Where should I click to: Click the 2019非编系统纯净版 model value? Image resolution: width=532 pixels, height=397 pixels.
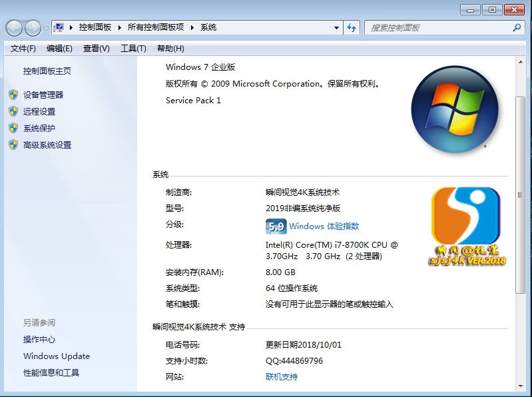[303, 208]
